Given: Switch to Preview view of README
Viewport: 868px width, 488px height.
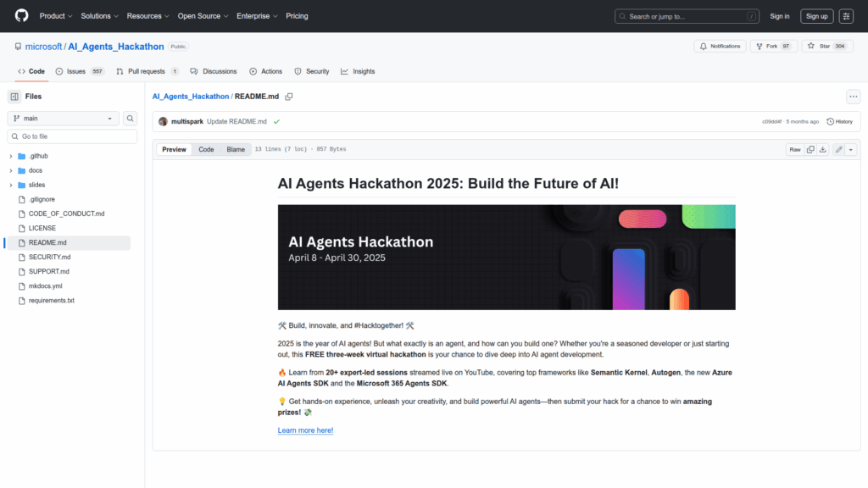Looking at the screenshot, I should pos(174,149).
